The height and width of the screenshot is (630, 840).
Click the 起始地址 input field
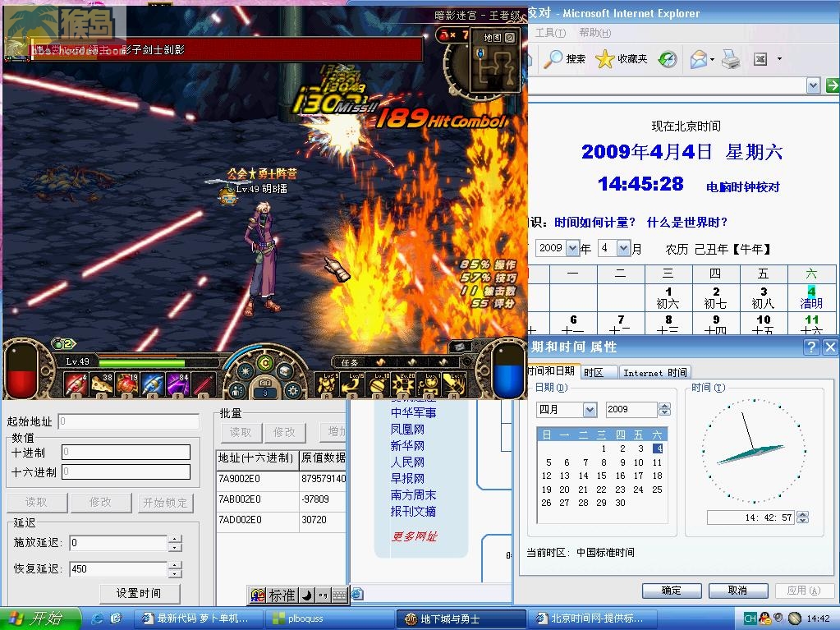click(x=129, y=421)
